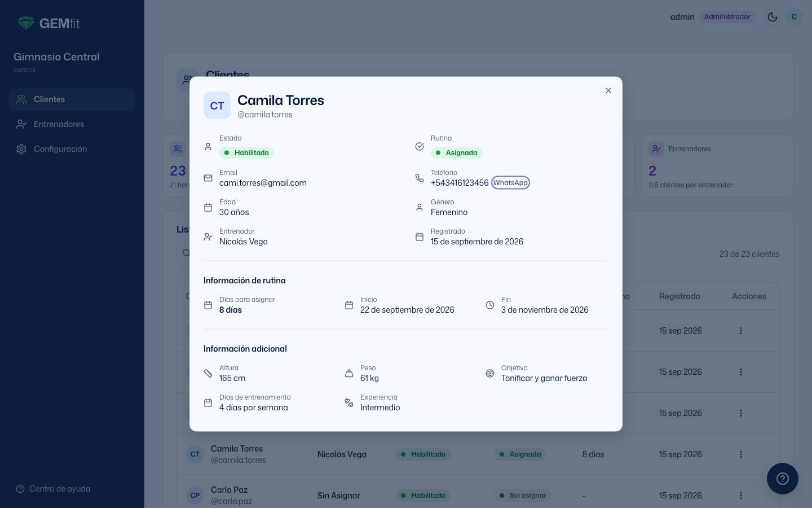The height and width of the screenshot is (508, 812).
Task: Close the Camila Torres client dialog
Action: click(608, 91)
